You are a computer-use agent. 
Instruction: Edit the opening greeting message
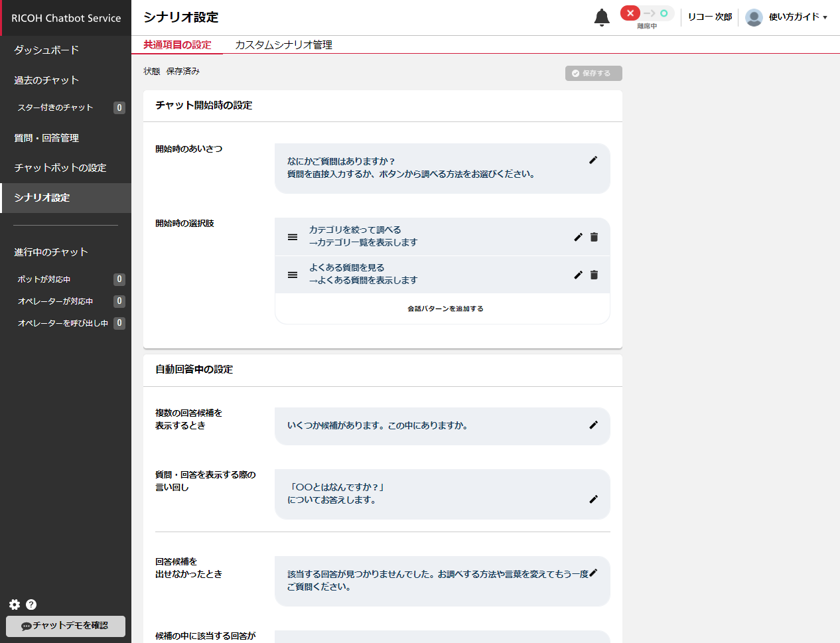(593, 160)
